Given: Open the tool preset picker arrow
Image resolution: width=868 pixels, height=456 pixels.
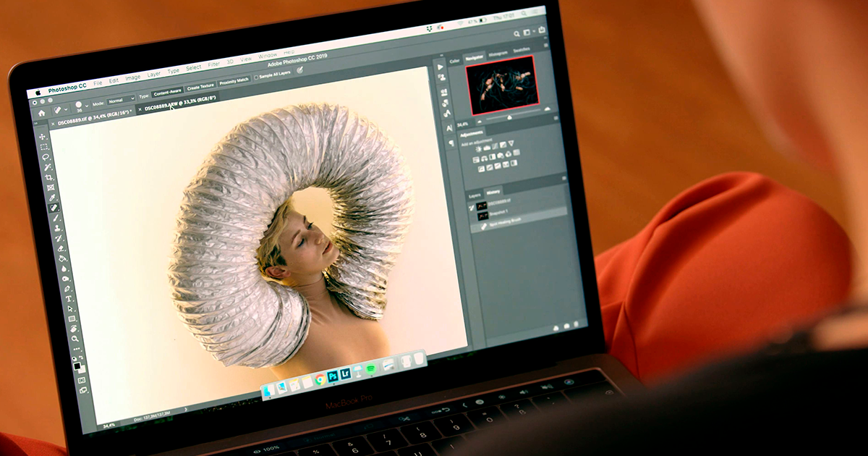Looking at the screenshot, I should point(66,109).
